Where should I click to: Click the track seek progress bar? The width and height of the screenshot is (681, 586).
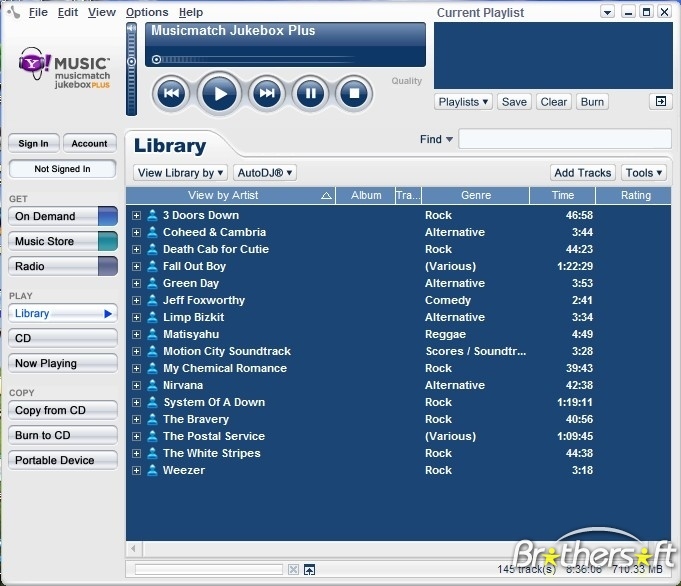tap(256, 60)
